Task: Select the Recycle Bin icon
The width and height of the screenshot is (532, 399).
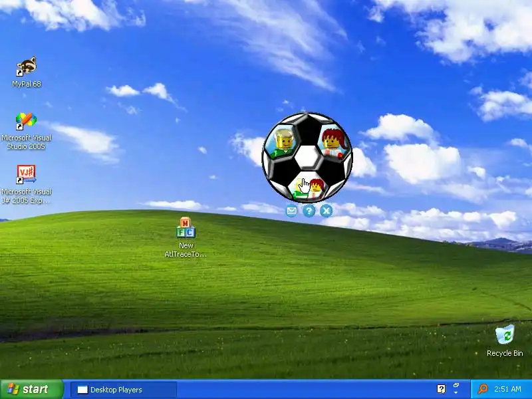Action: tap(505, 341)
